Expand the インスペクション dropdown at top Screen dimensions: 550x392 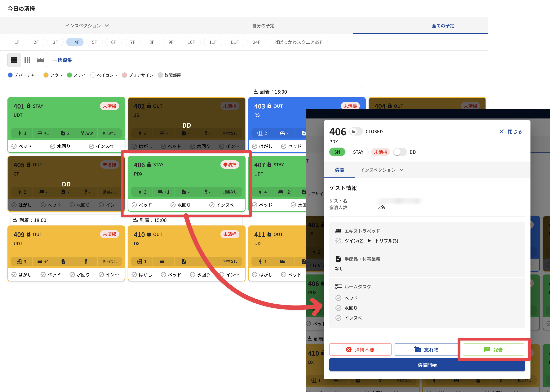pyautogui.click(x=87, y=26)
